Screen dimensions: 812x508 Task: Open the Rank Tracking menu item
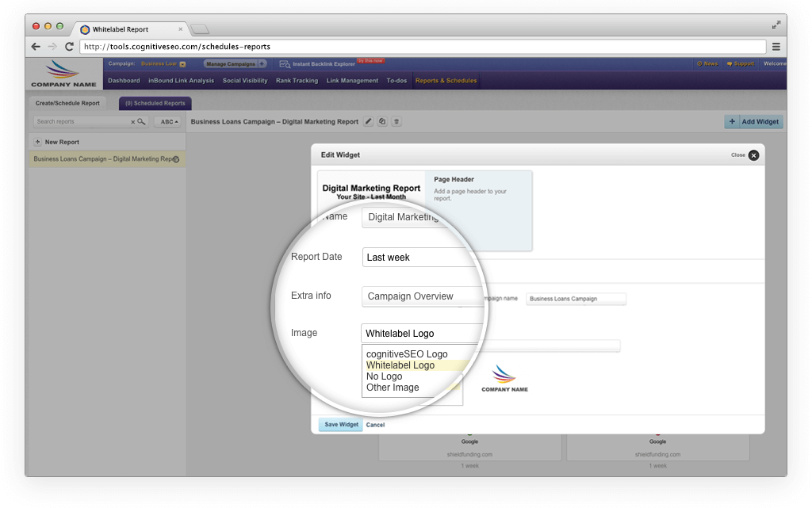(297, 81)
